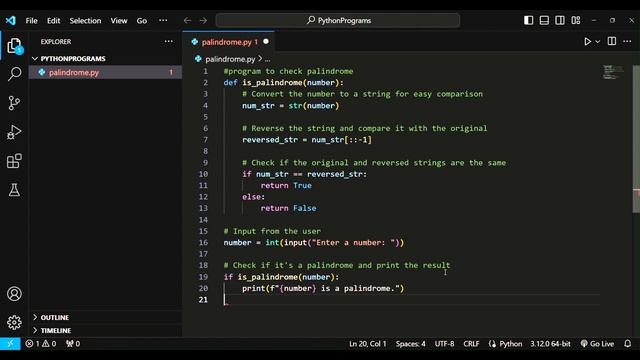Viewport: 640px width, 360px height.
Task: Open the remote window status icon
Action: click(x=10, y=344)
